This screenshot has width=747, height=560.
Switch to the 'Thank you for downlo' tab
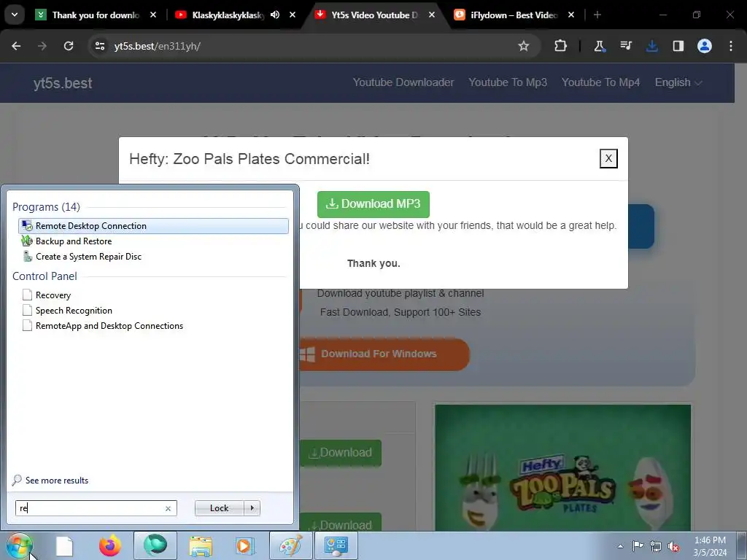point(96,15)
